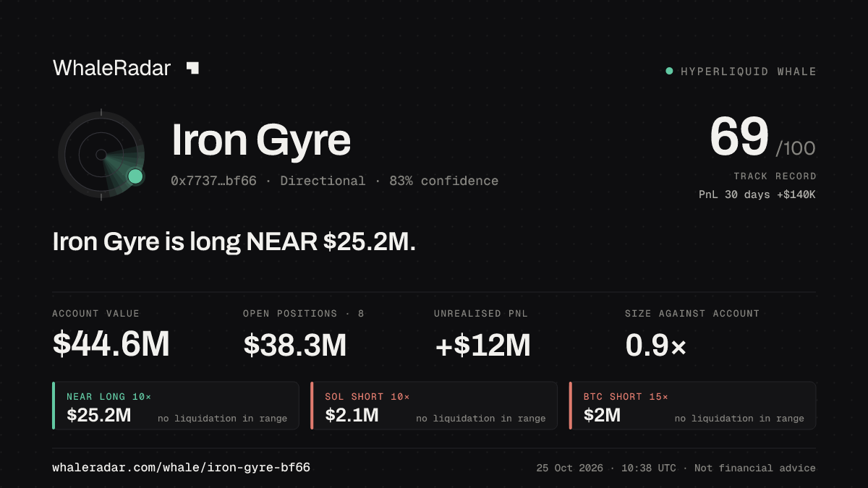Click the Directional strategy label

click(323, 181)
